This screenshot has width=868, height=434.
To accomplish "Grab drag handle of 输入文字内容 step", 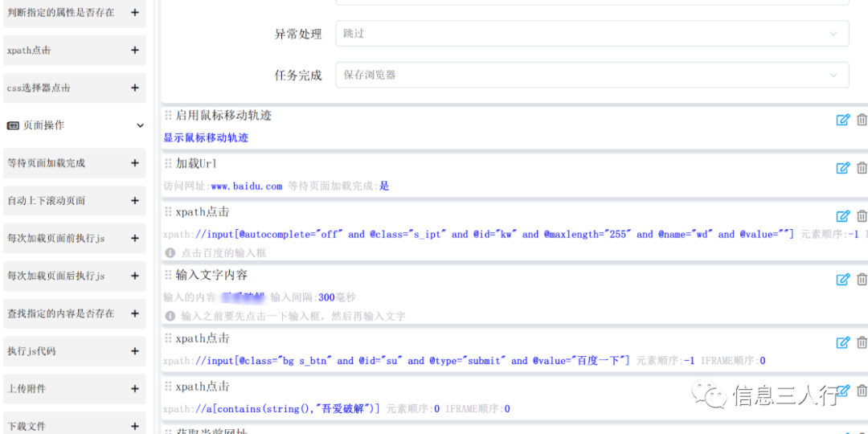I will (168, 275).
